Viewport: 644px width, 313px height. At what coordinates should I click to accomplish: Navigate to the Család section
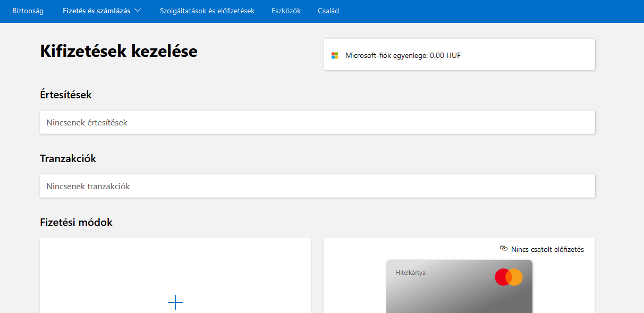coord(328,11)
